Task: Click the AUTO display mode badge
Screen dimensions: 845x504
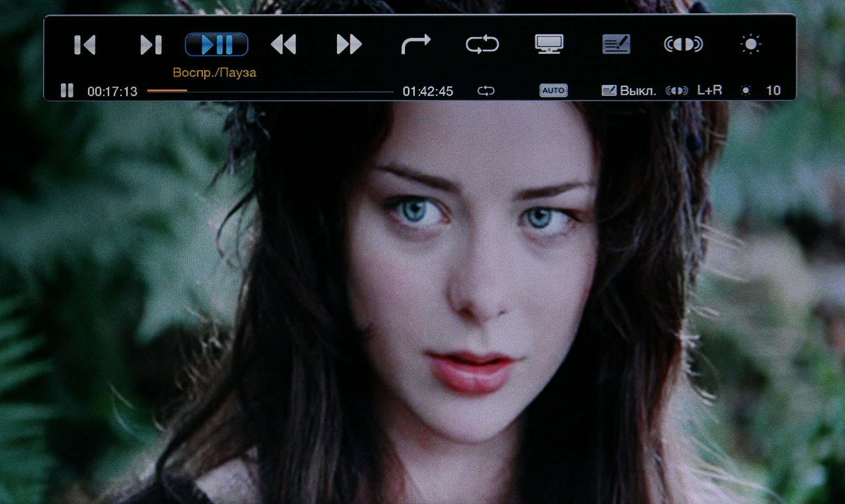Action: pyautogui.click(x=553, y=91)
